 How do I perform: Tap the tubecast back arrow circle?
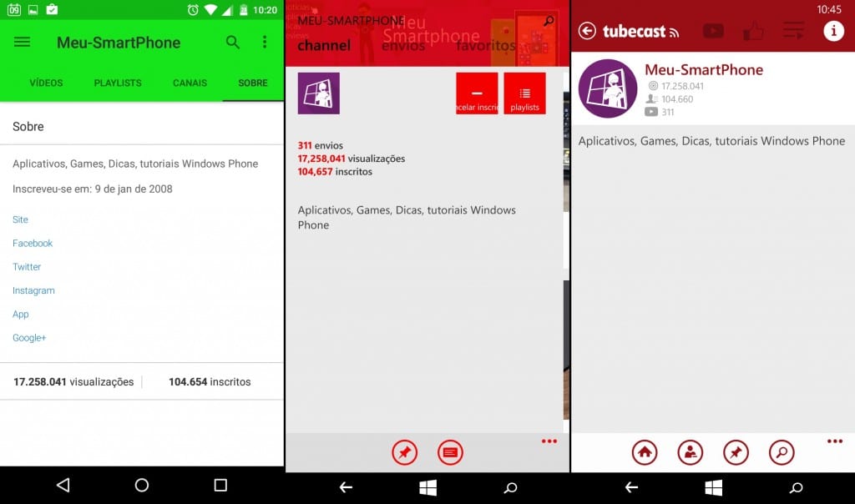pyautogui.click(x=587, y=31)
